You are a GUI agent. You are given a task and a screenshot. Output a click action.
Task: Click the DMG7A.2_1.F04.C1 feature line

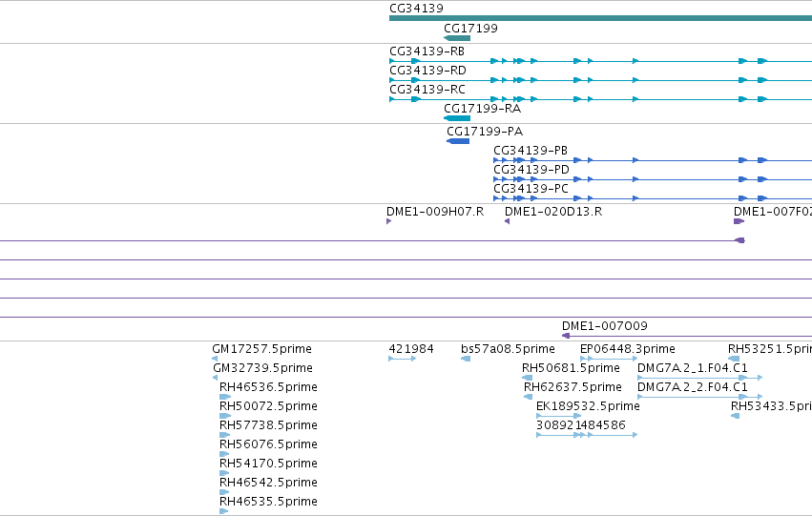click(x=699, y=378)
